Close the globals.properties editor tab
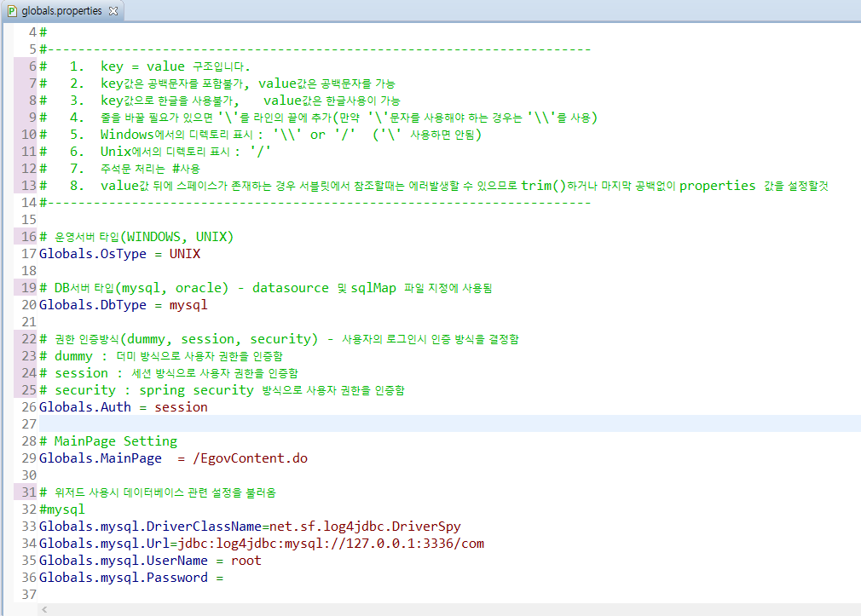Image resolution: width=861 pixels, height=616 pixels. [113, 11]
